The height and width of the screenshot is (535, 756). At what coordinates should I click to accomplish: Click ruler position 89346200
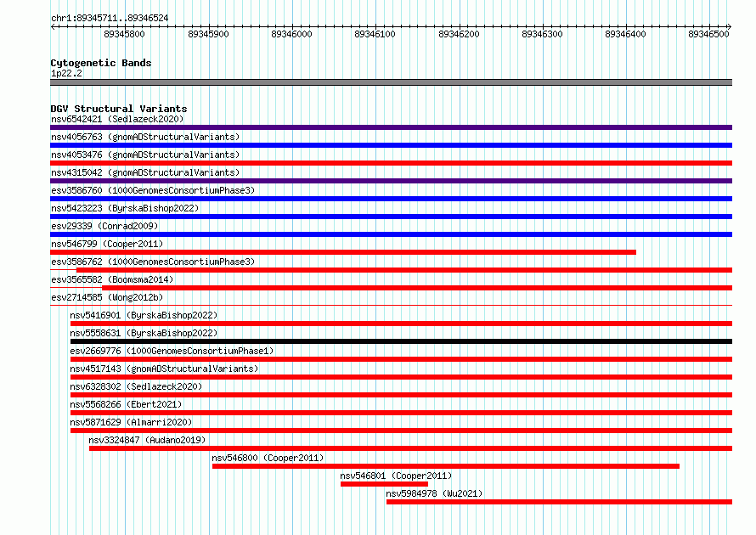459,34
